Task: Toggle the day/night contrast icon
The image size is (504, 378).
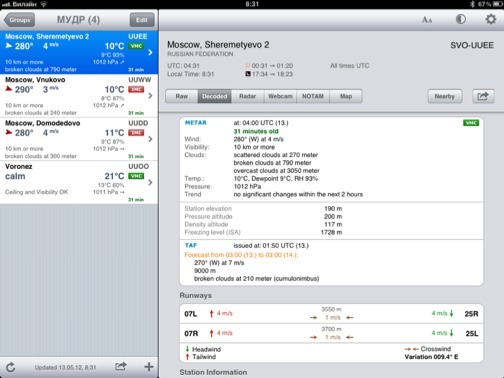Action: pos(461,19)
